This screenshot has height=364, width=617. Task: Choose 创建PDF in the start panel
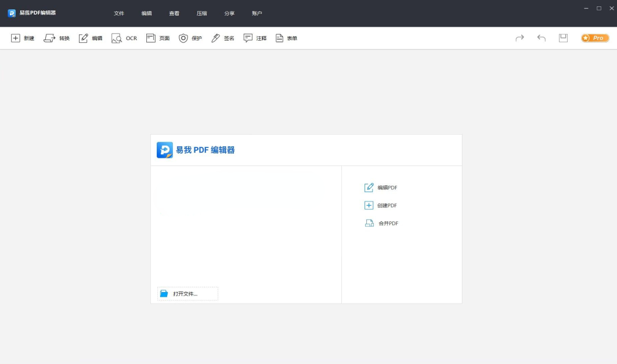(x=381, y=206)
